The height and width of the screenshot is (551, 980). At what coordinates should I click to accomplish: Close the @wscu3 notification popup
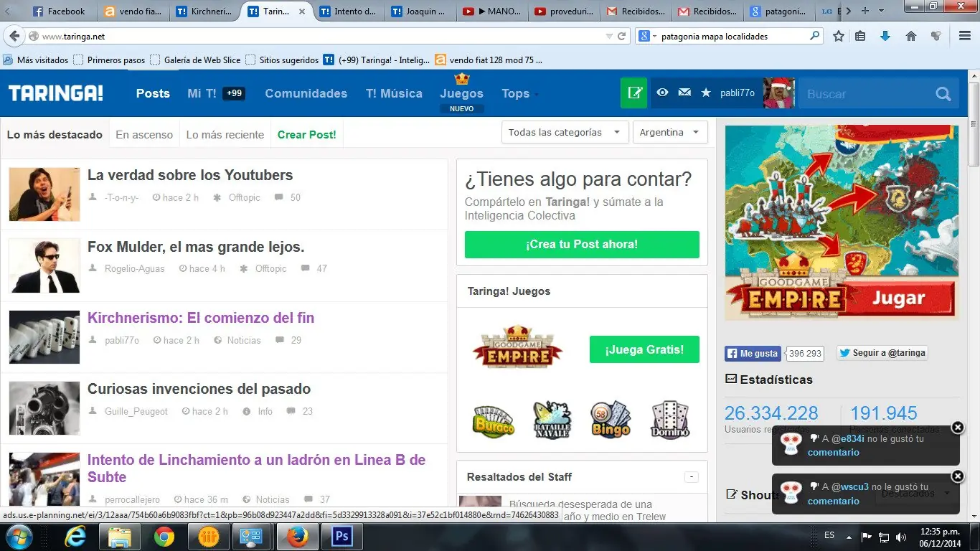958,476
